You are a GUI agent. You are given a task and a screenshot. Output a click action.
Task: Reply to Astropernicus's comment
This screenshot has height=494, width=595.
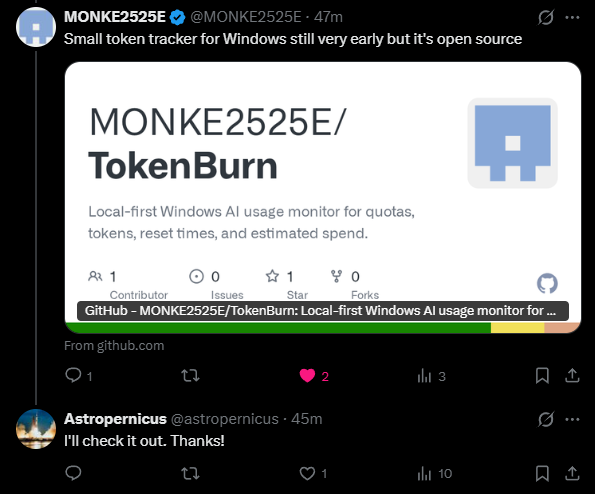point(73,473)
